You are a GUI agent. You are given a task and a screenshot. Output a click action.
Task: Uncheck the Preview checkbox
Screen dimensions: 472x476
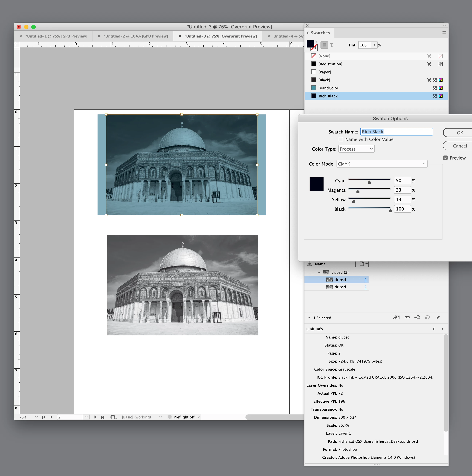(445, 158)
